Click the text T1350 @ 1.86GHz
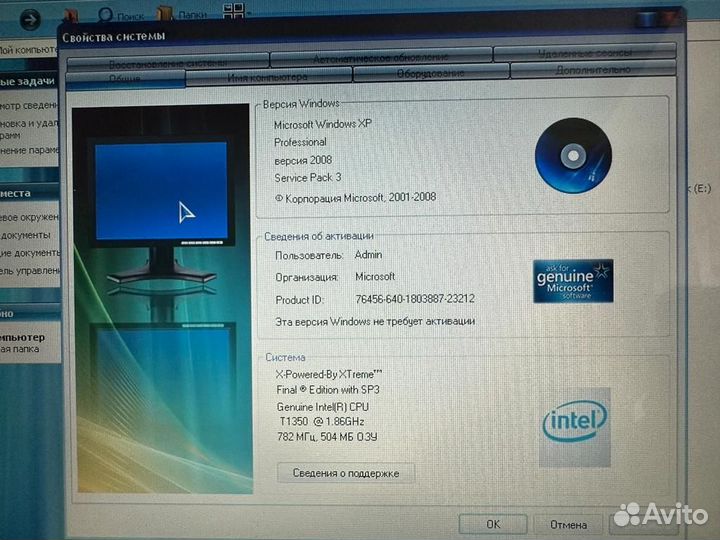720x540 pixels. (x=322, y=421)
